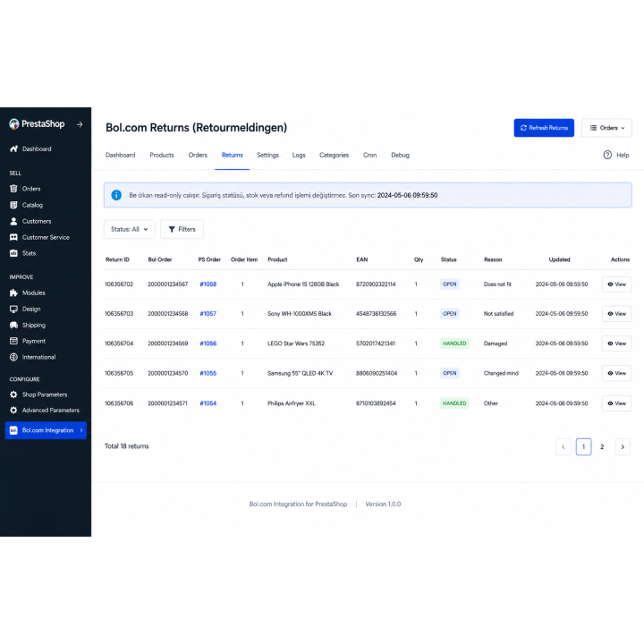Switch to the Logs tab

click(299, 155)
